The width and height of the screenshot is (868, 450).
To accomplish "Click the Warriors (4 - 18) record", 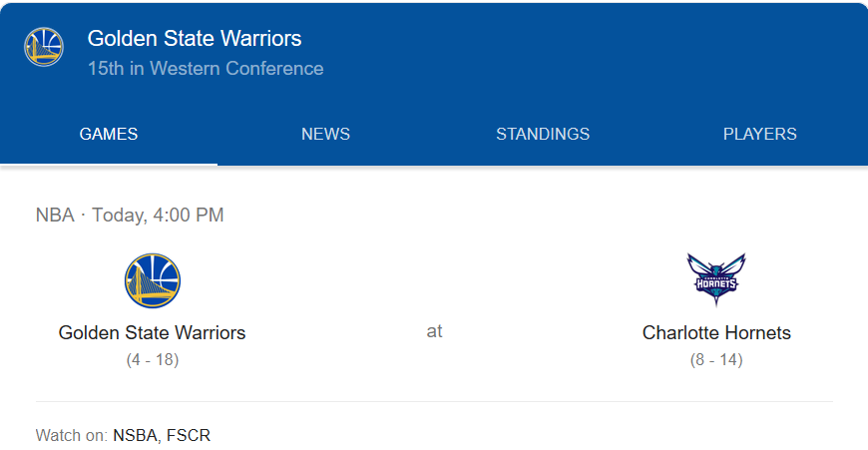I will point(153,359).
